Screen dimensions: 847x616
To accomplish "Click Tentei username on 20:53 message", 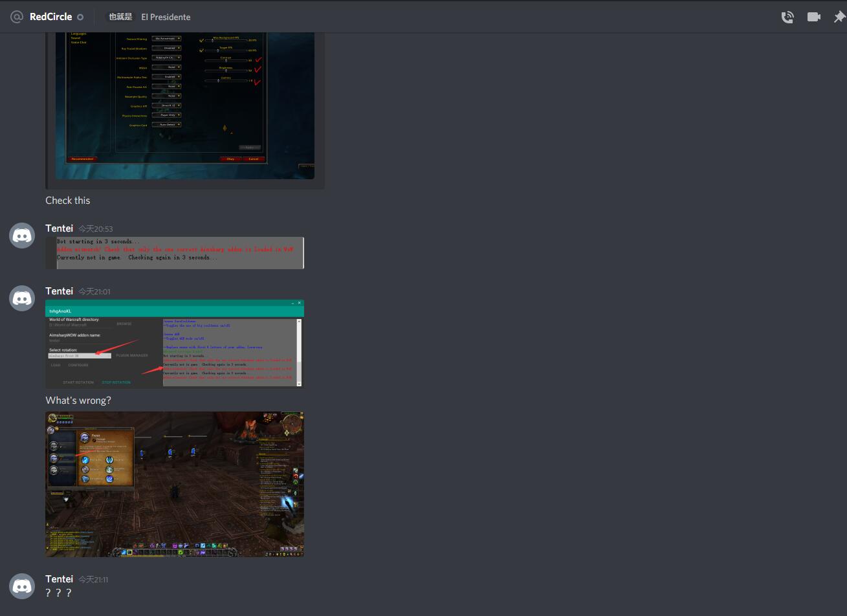I will coord(59,228).
